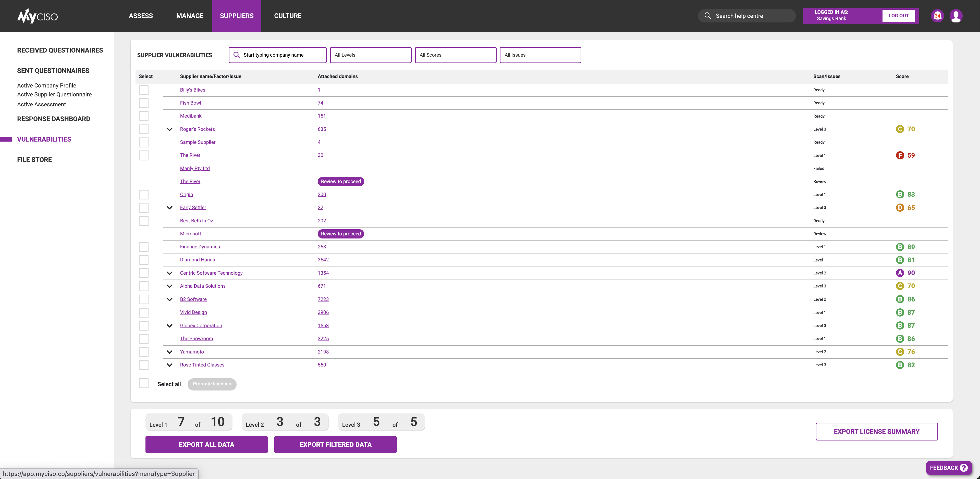
Task: Expand the Early Settler row chevron
Action: point(170,208)
